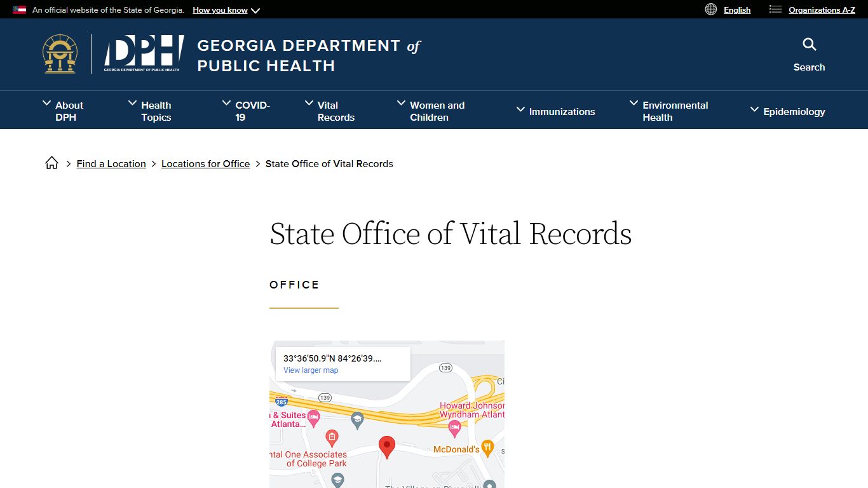868x488 pixels.
Task: Click the graduation cap school marker near highway
Action: (357, 419)
